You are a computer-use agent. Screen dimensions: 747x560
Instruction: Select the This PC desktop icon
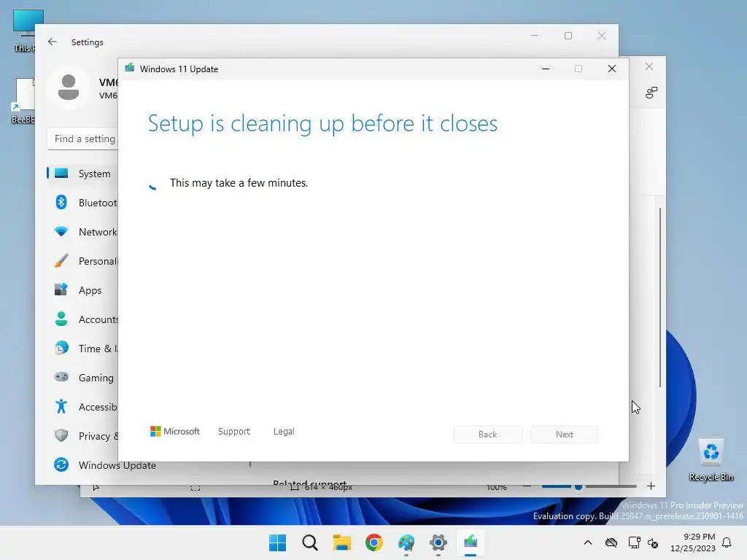click(x=25, y=31)
